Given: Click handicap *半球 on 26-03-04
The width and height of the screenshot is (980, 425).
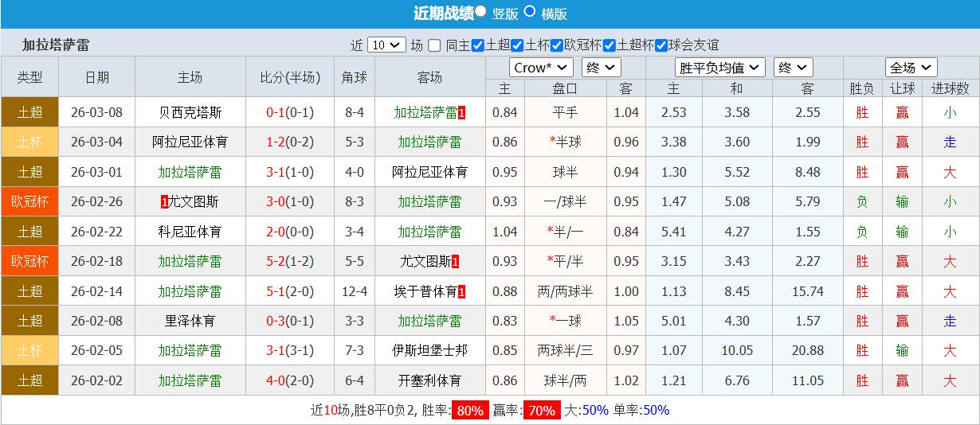Looking at the screenshot, I should (x=566, y=142).
